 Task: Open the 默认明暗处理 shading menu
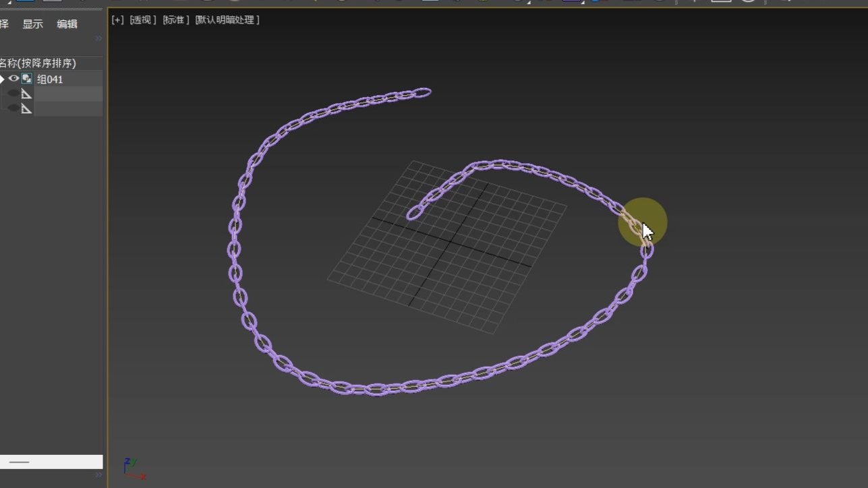click(x=227, y=20)
